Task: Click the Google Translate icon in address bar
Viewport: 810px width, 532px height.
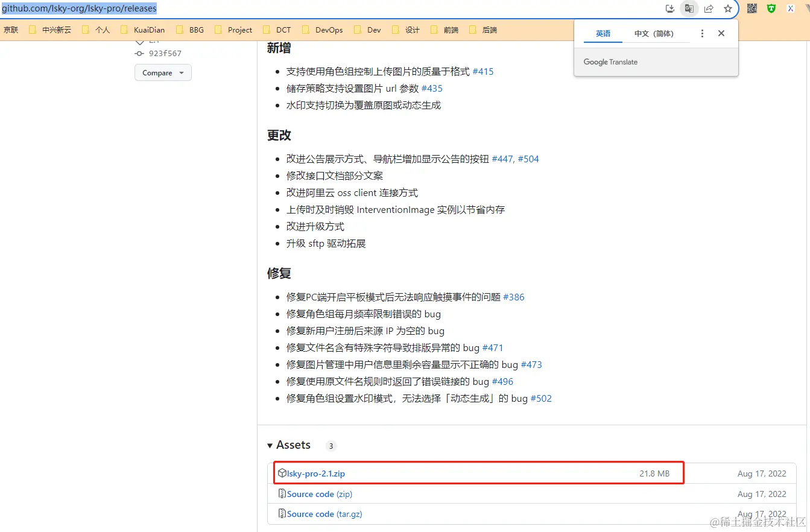Action: tap(689, 8)
